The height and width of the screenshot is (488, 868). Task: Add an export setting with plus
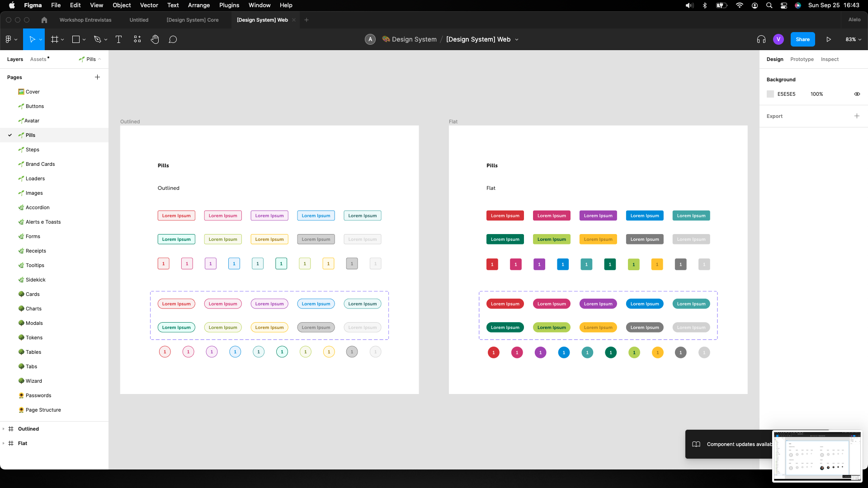tap(857, 116)
